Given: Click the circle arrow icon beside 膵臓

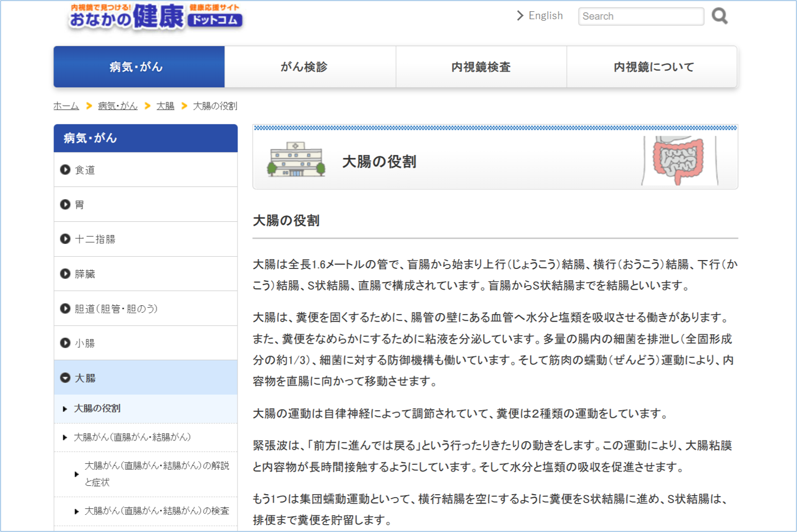Looking at the screenshot, I should point(65,274).
